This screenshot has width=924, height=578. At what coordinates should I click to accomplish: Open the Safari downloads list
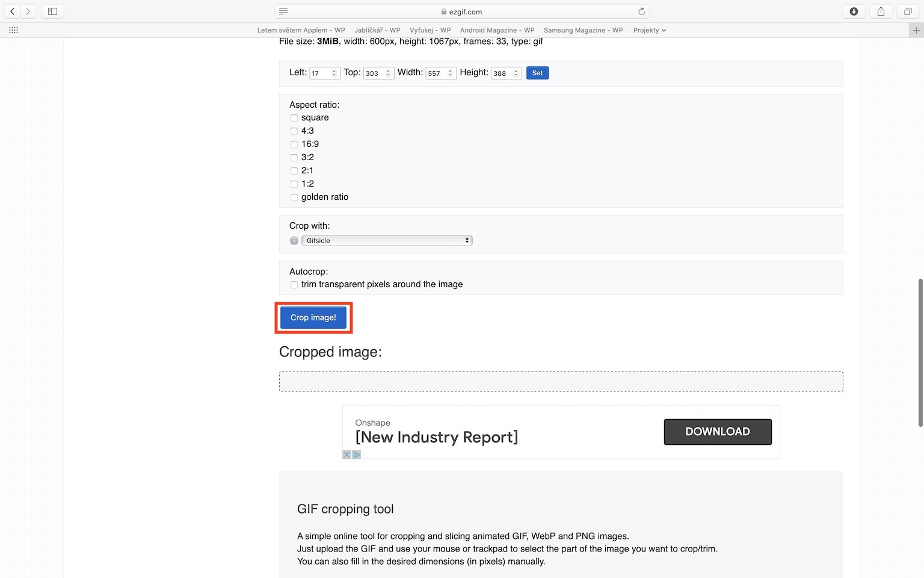853,11
